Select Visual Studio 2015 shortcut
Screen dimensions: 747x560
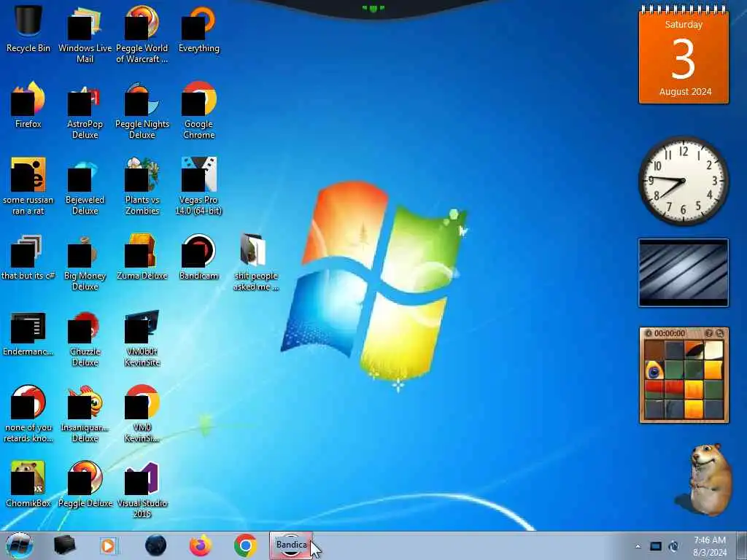[x=142, y=489]
